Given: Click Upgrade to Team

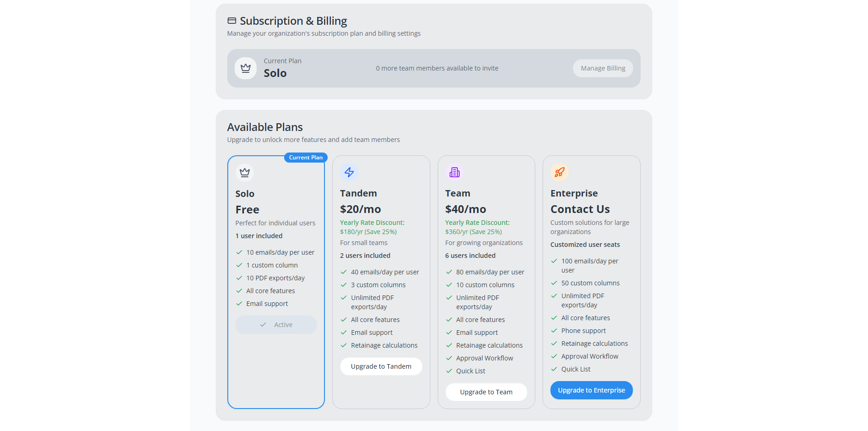Looking at the screenshot, I should pyautogui.click(x=486, y=392).
